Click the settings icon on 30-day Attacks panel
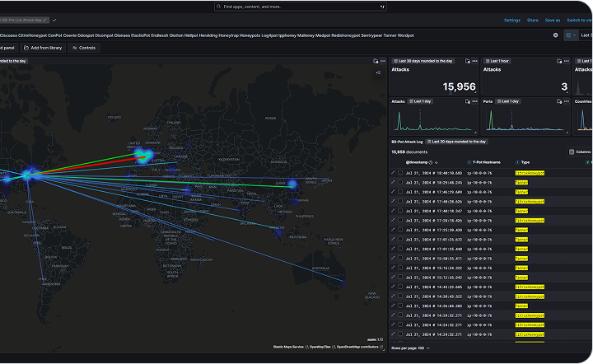 pyautogui.click(x=468, y=61)
